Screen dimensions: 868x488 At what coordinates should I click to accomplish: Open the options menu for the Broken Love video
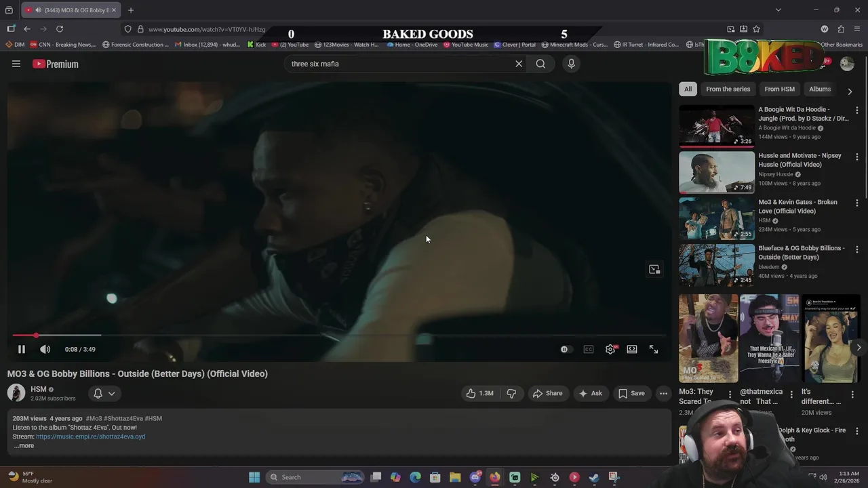pos(856,203)
